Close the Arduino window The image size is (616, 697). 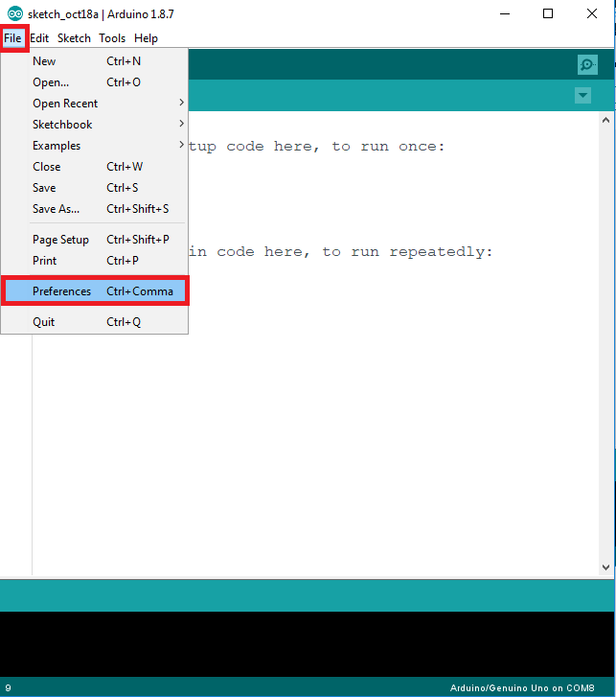pyautogui.click(x=592, y=13)
